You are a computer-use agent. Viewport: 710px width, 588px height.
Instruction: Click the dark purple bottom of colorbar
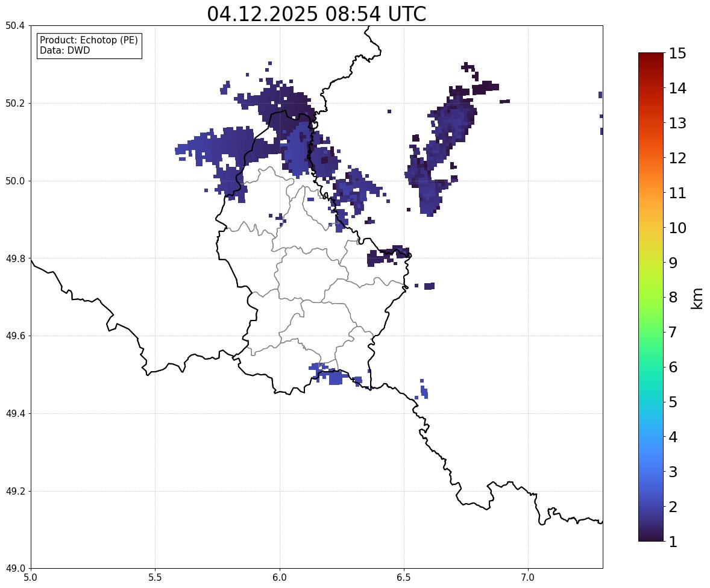pos(651,537)
